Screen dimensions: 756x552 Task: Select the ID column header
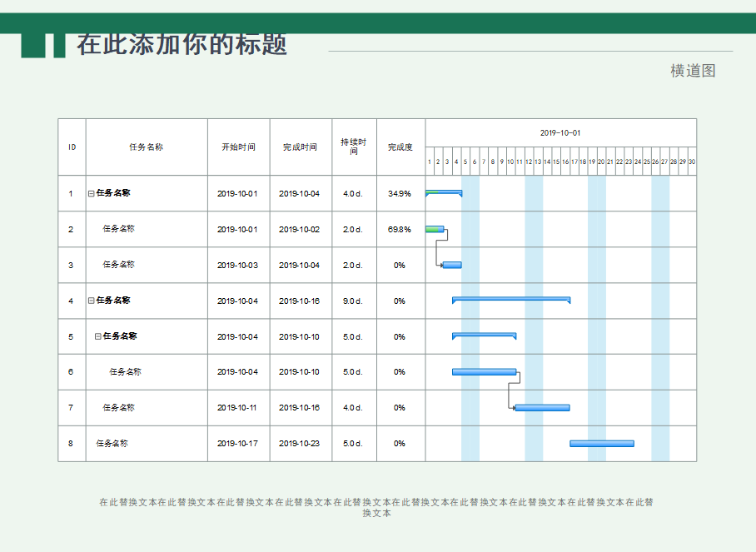tap(72, 147)
